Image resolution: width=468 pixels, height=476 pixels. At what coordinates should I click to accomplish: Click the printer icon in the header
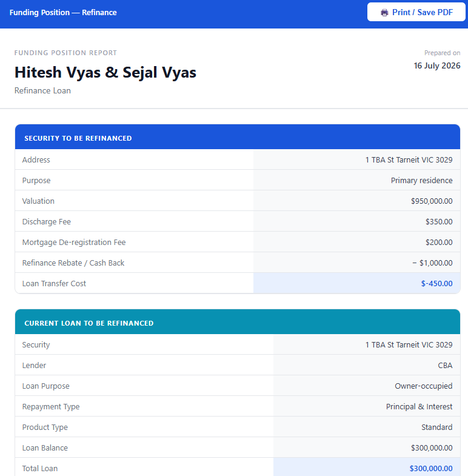click(384, 13)
